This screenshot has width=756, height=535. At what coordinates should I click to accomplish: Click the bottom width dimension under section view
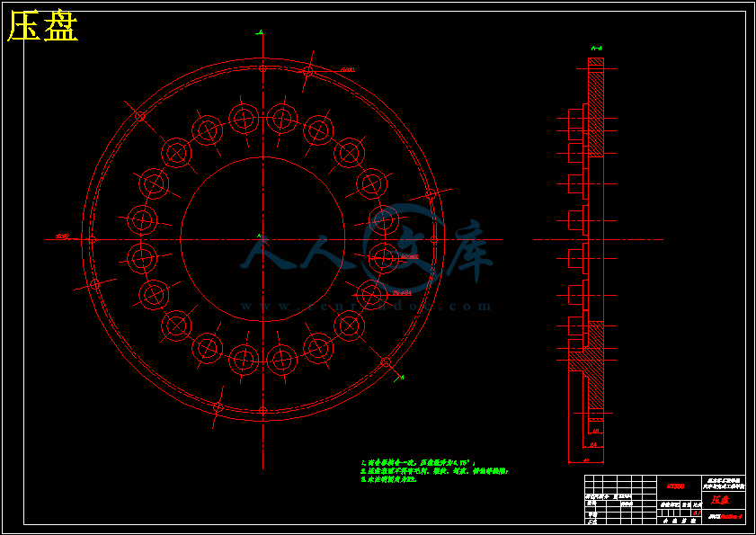pos(584,458)
